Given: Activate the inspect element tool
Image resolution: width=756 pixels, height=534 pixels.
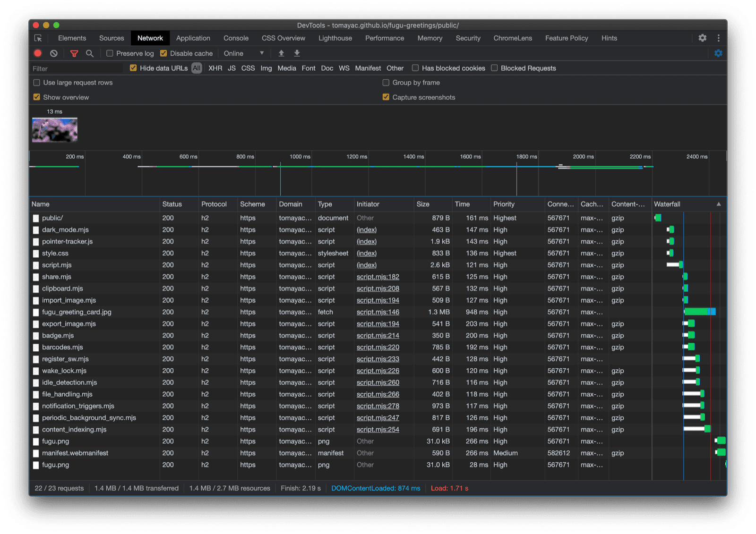Looking at the screenshot, I should (39, 38).
